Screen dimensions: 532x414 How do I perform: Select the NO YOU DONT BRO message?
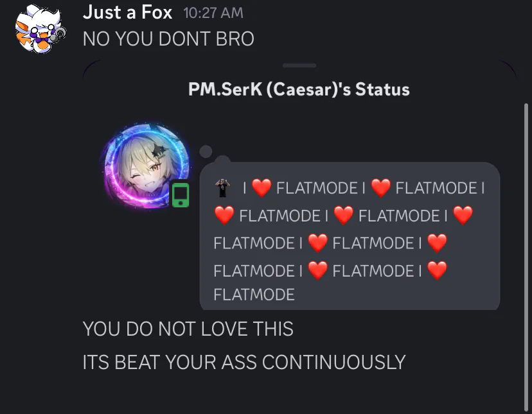click(x=168, y=39)
